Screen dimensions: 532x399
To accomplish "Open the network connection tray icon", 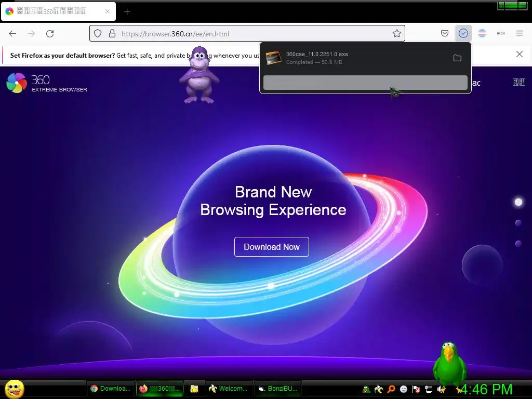I will point(429,390).
